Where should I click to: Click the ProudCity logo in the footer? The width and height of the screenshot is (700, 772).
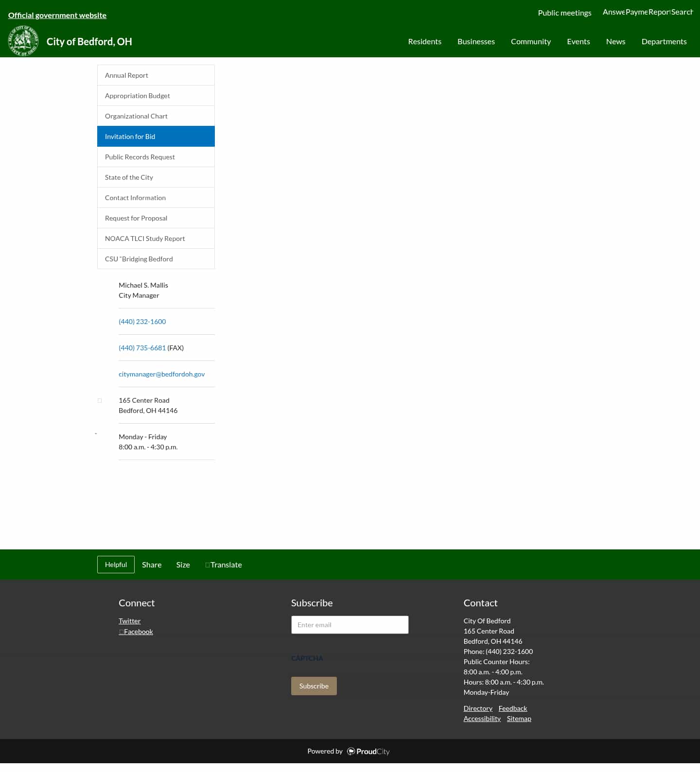click(368, 751)
